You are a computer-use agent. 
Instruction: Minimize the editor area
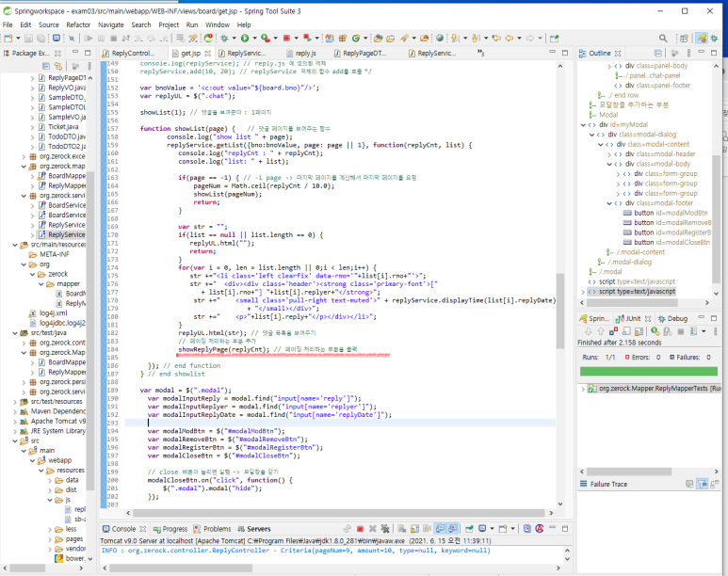(552, 52)
